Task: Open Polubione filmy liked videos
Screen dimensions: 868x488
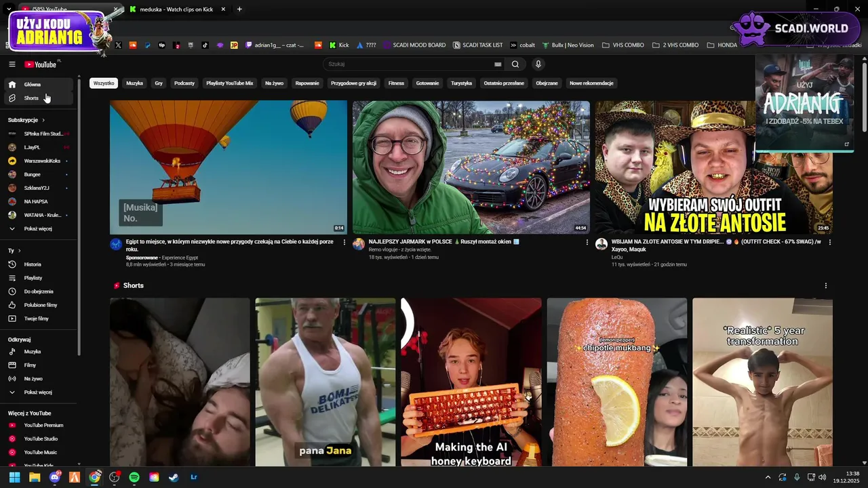Action: [x=39, y=305]
